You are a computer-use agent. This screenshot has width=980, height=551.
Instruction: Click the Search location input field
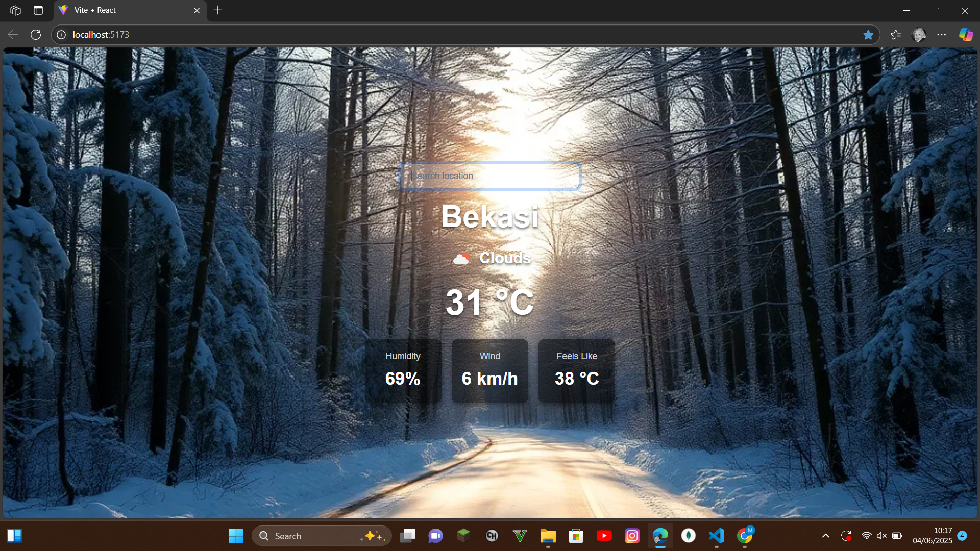(x=489, y=176)
